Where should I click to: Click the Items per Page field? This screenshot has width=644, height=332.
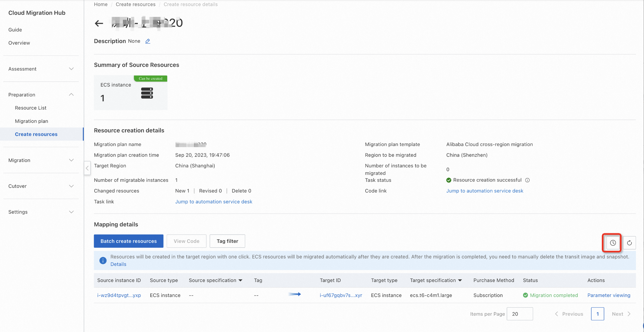click(x=520, y=314)
